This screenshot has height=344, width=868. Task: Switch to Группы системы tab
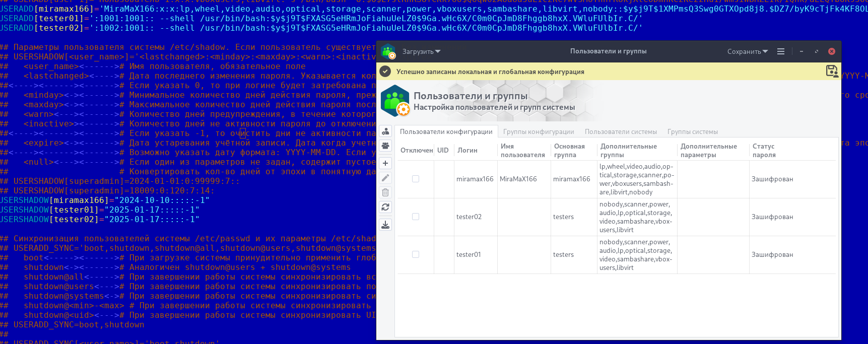point(693,131)
